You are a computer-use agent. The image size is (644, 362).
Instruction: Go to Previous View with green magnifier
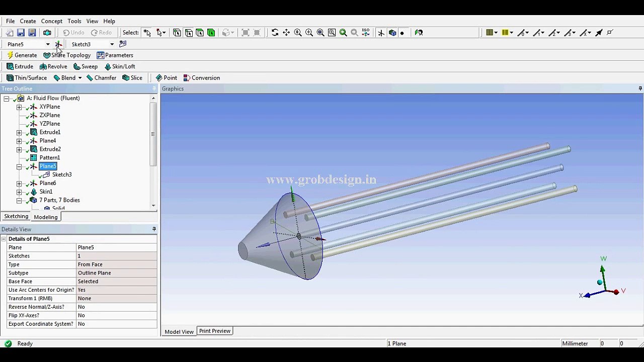coord(343,33)
